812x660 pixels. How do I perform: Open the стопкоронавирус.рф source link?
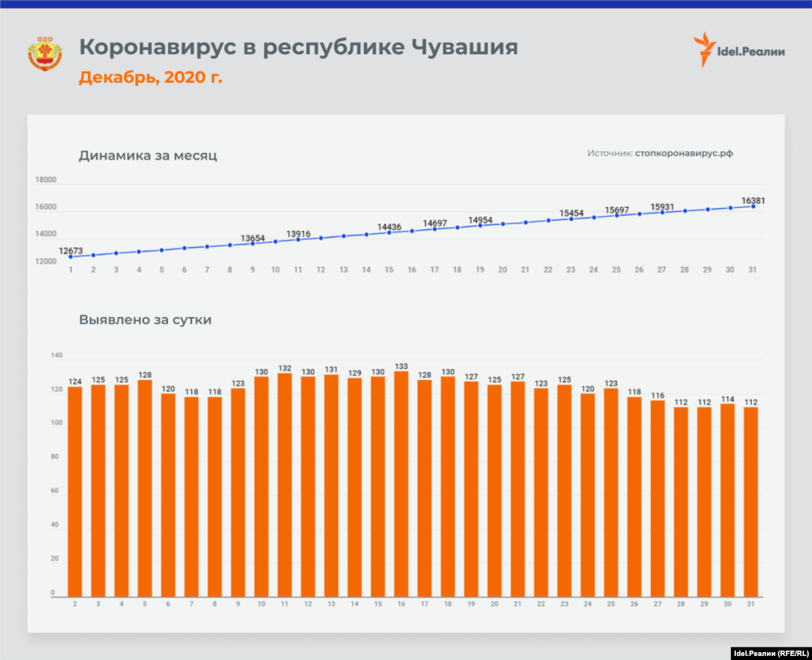(684, 154)
